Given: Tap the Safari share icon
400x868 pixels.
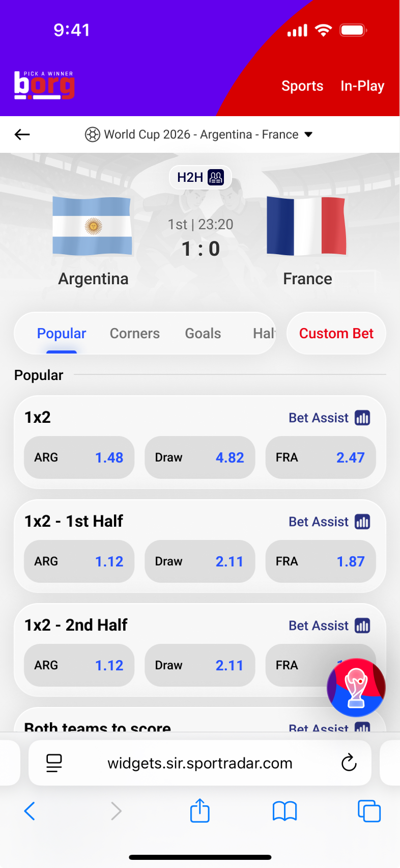Looking at the screenshot, I should tap(200, 810).
